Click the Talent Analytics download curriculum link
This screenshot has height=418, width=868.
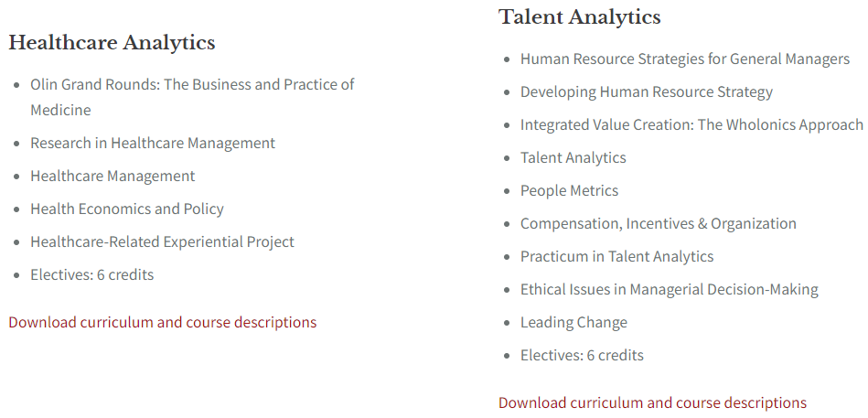click(652, 402)
